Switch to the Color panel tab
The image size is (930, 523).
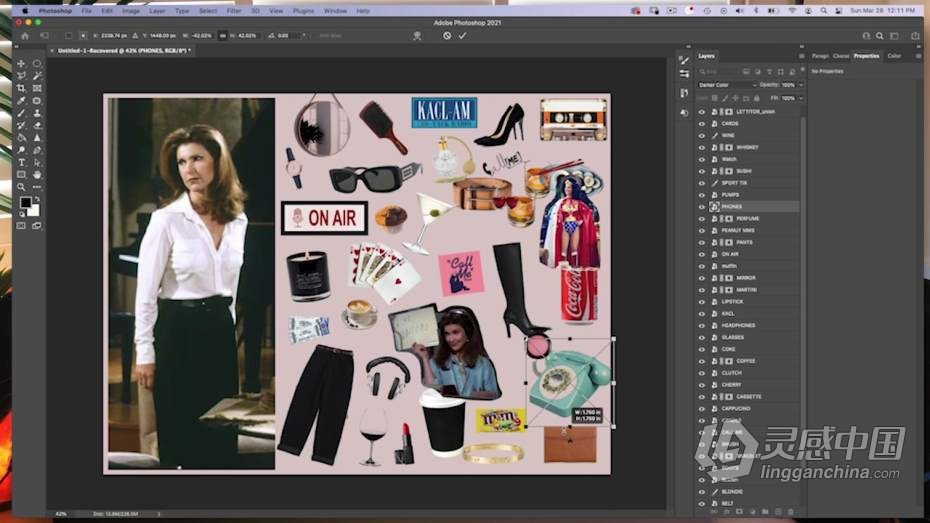click(894, 56)
